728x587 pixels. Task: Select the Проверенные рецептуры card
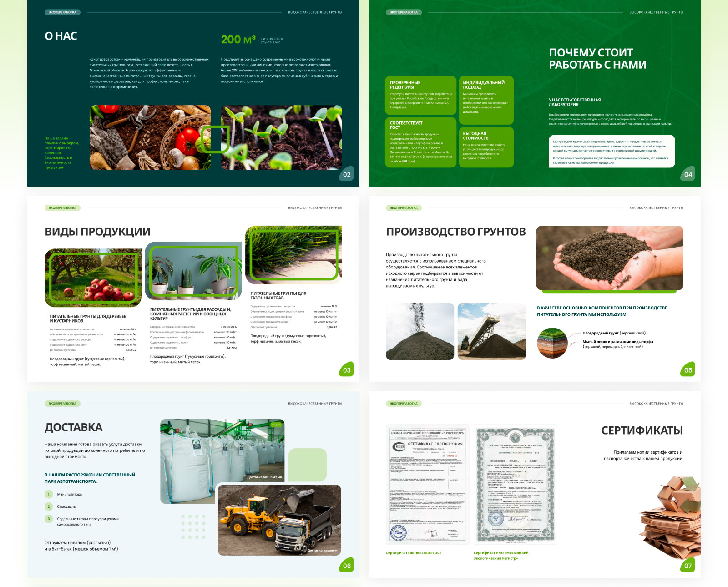click(x=420, y=96)
